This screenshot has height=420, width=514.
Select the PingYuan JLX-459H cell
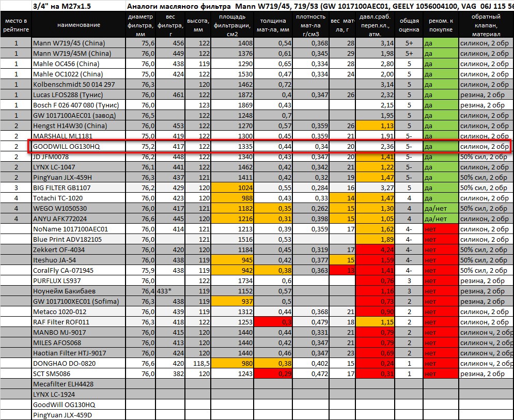[79, 177]
